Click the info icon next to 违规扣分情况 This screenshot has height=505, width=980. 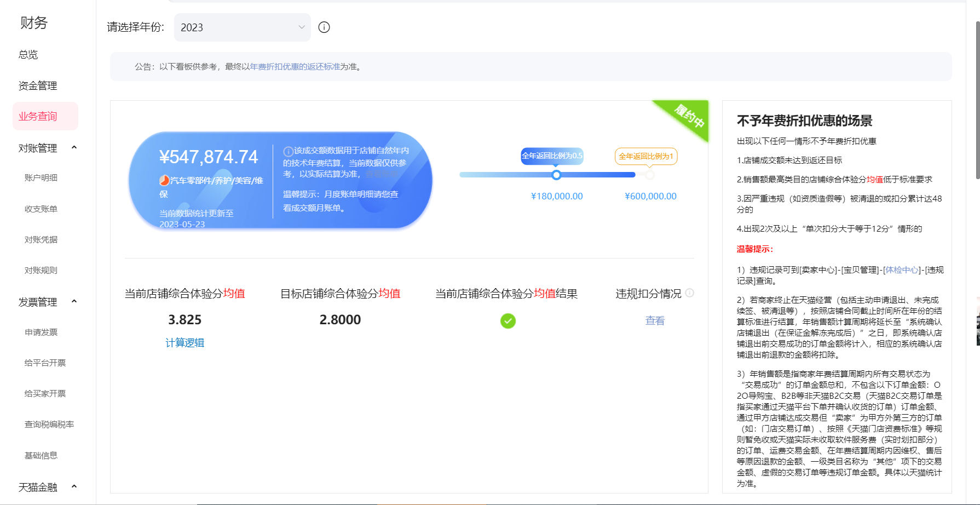[690, 293]
